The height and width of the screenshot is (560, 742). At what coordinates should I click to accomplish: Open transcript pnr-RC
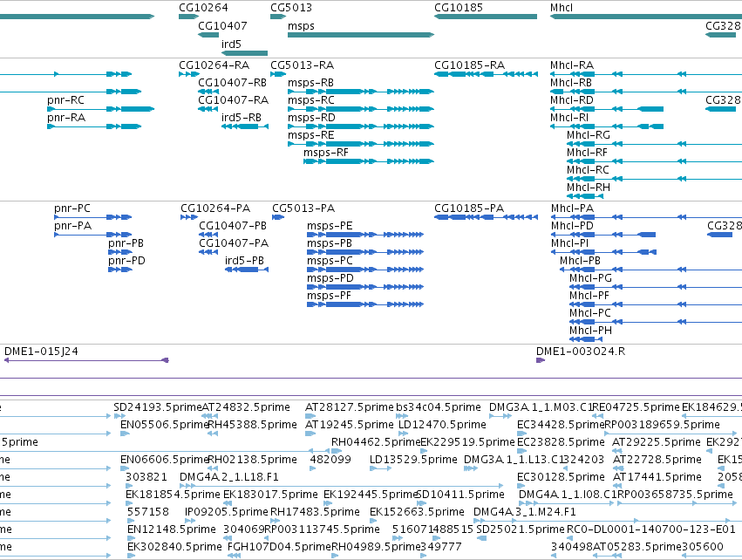click(x=65, y=100)
